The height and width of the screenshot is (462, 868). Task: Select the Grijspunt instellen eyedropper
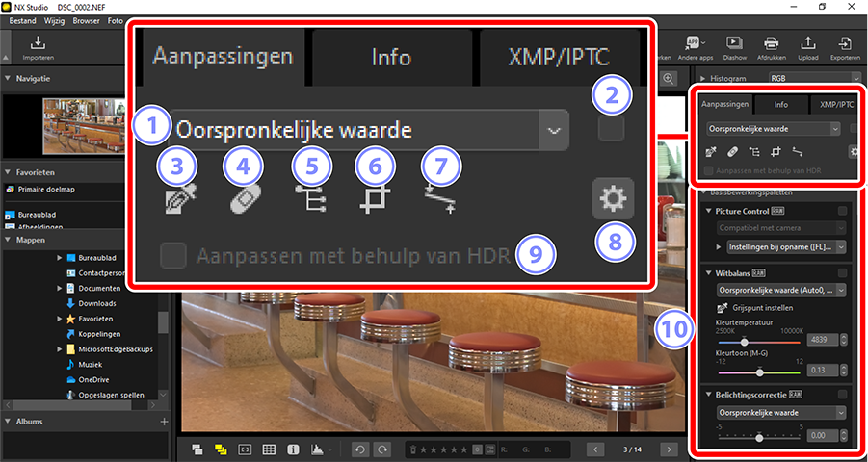coord(722,308)
